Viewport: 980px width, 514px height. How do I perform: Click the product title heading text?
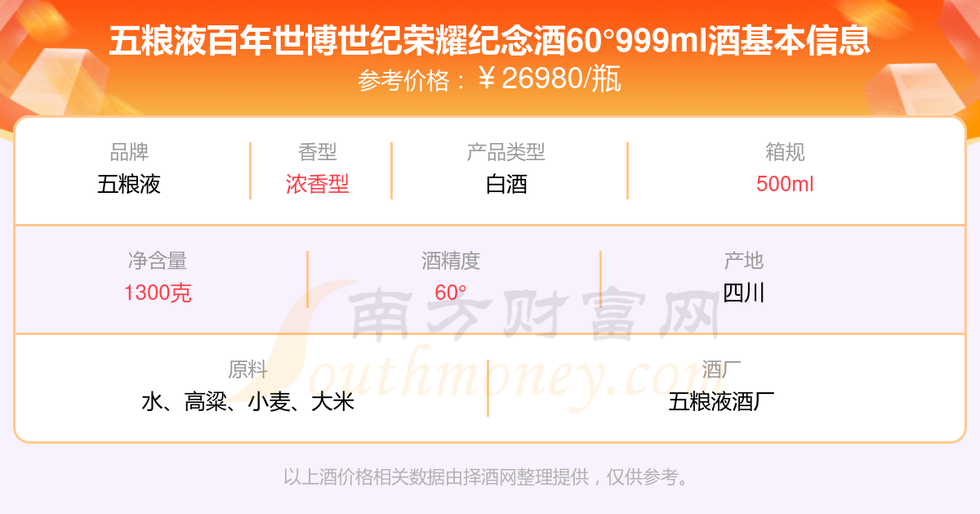[x=490, y=41]
